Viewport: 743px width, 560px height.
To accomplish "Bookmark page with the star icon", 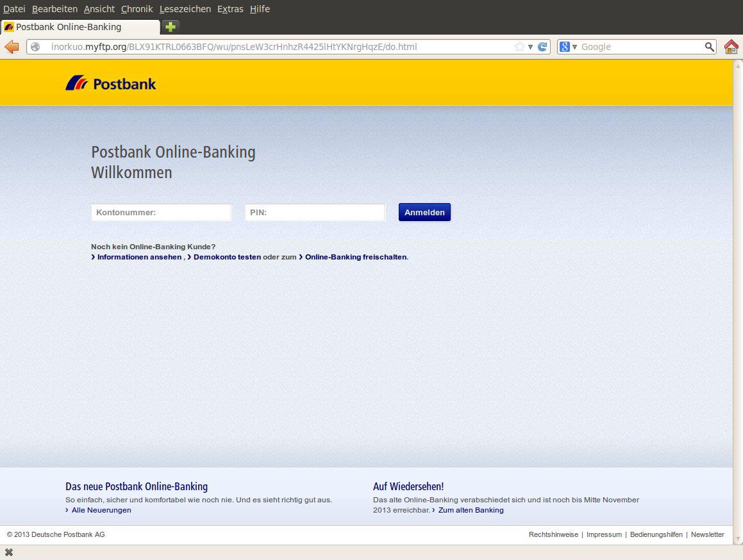I will (520, 47).
